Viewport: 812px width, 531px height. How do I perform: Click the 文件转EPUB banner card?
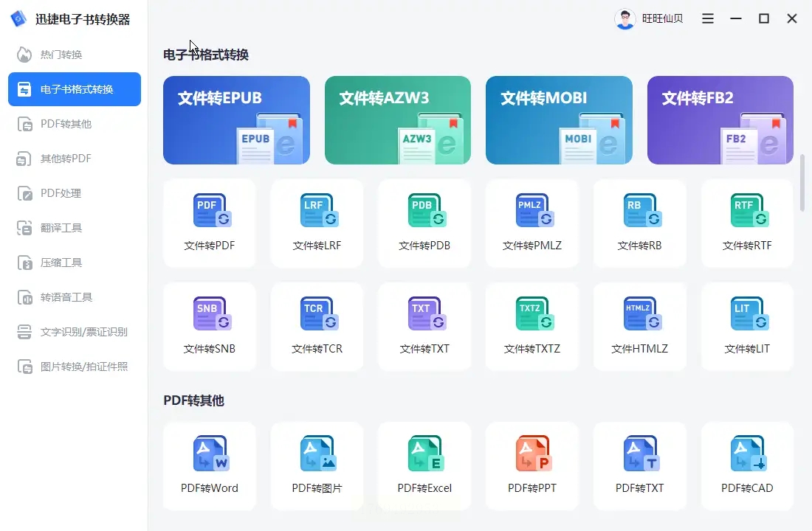pyautogui.click(x=236, y=120)
